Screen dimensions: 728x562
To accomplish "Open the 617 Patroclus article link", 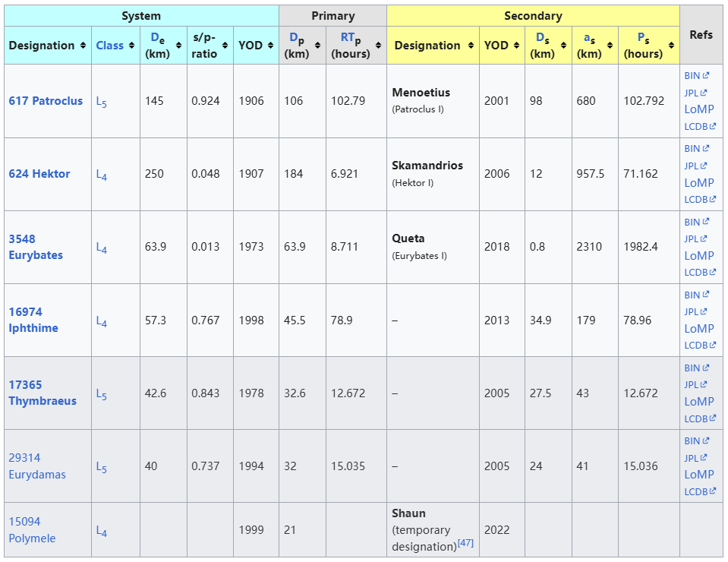I will click(46, 101).
